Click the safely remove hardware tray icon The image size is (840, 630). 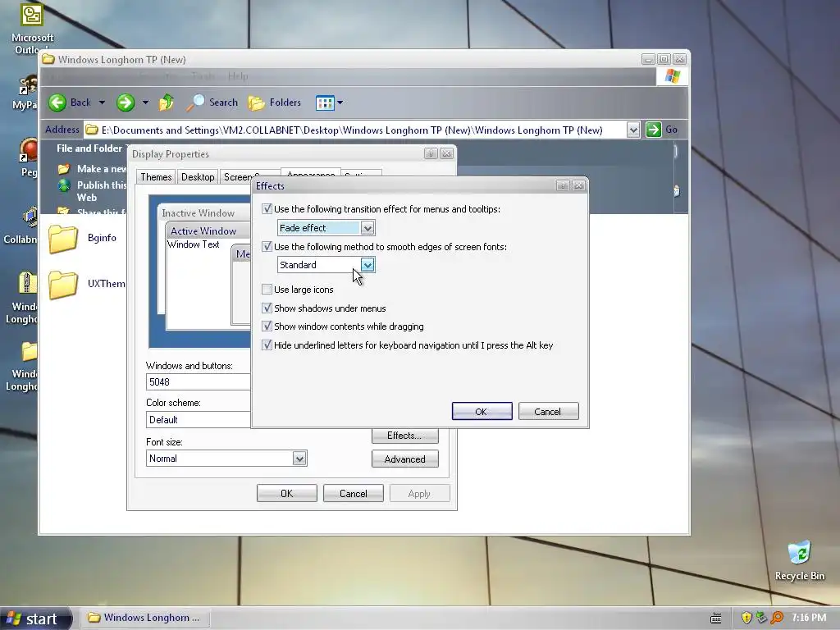[x=761, y=618]
